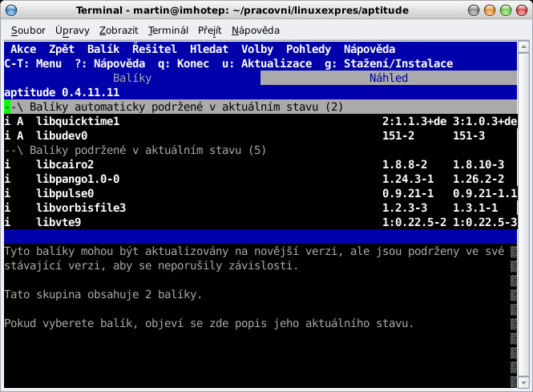The width and height of the screenshot is (533, 392).
Task: Open aptitude's Akce menu
Action: click(23, 49)
